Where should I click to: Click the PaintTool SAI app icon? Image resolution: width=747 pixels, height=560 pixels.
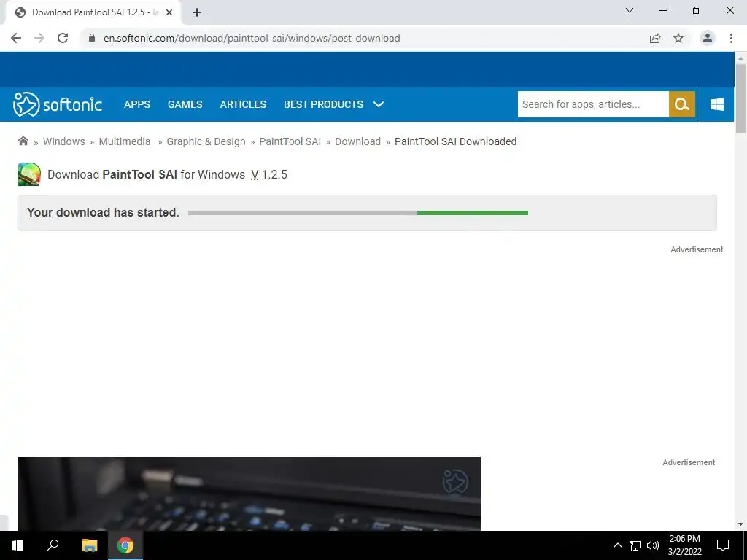29,174
